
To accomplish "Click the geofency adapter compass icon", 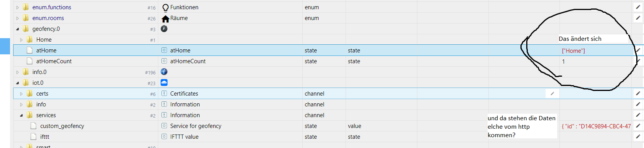I will click(x=164, y=29).
